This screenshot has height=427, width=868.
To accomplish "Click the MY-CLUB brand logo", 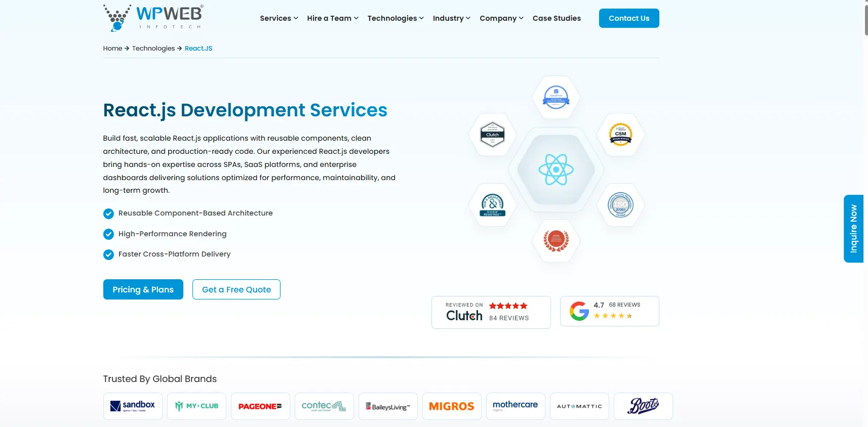I will pyautogui.click(x=196, y=406).
